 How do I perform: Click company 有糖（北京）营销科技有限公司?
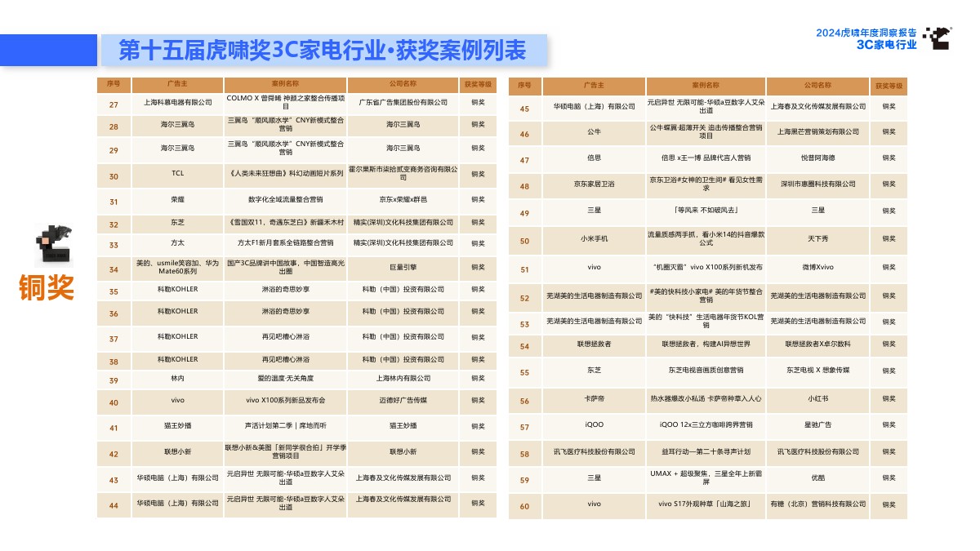coord(818,504)
